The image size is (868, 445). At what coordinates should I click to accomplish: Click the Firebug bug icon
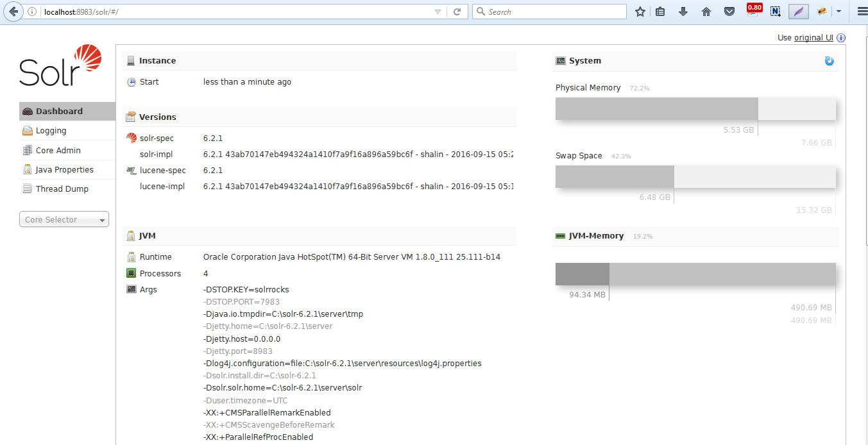822,12
